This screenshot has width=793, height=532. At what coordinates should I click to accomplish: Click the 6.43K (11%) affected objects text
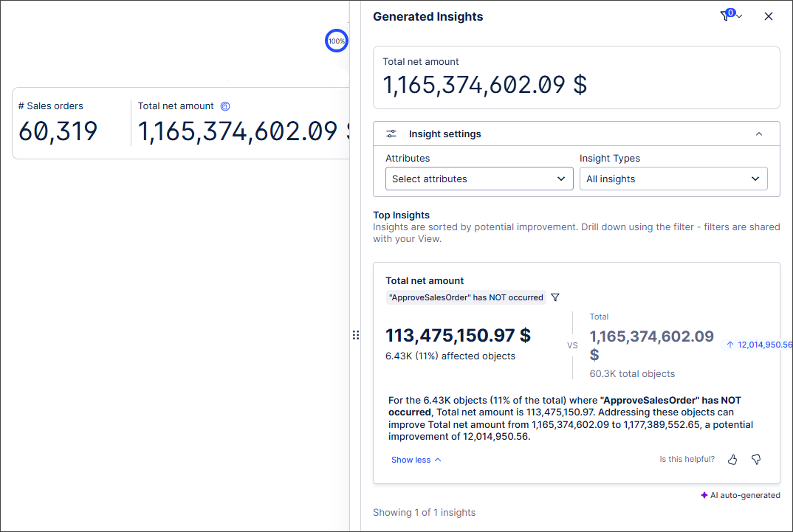pyautogui.click(x=450, y=356)
